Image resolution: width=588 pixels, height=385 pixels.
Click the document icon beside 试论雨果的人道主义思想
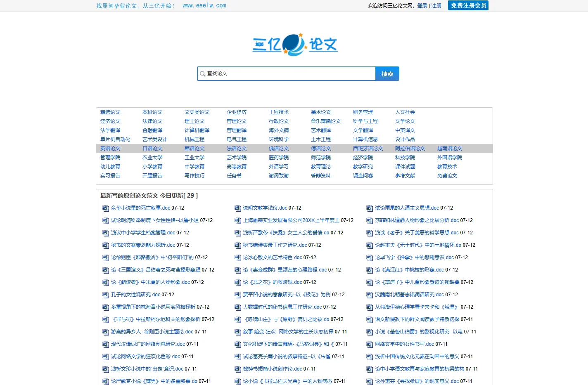click(370, 208)
